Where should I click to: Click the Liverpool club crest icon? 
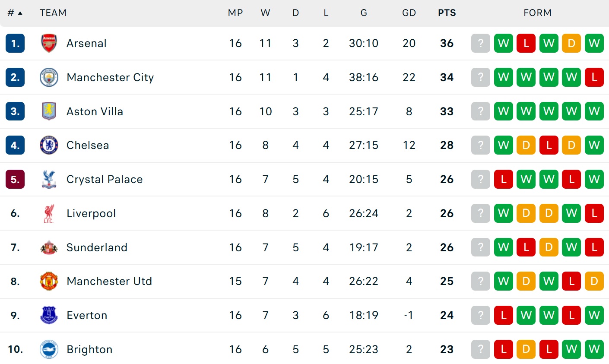[x=49, y=213]
